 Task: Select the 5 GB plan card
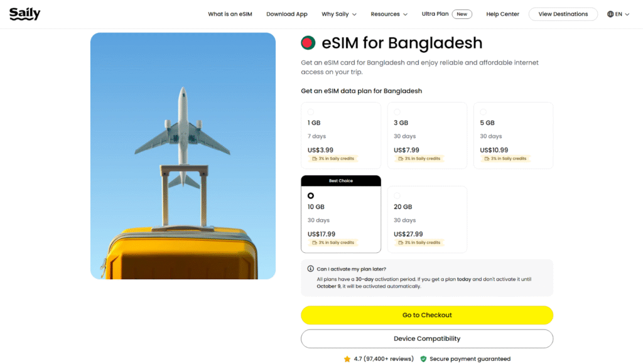[x=513, y=136]
